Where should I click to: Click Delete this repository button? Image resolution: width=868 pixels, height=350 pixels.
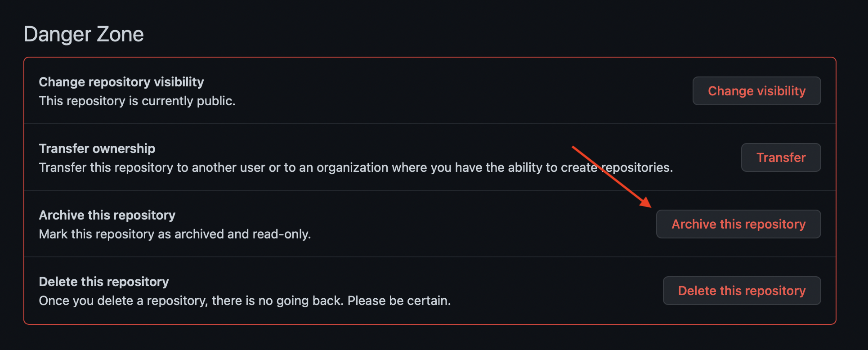pos(741,290)
